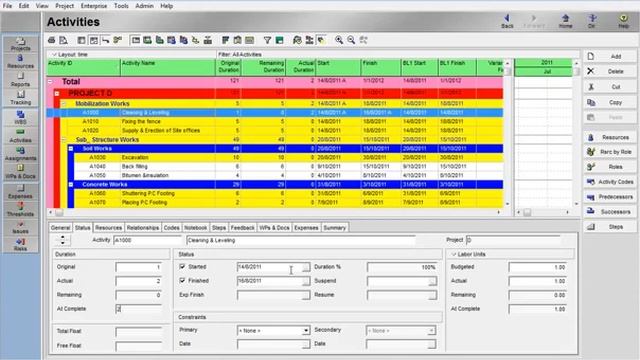
Task: Collapse the Soil Works group
Action: [x=71, y=149]
